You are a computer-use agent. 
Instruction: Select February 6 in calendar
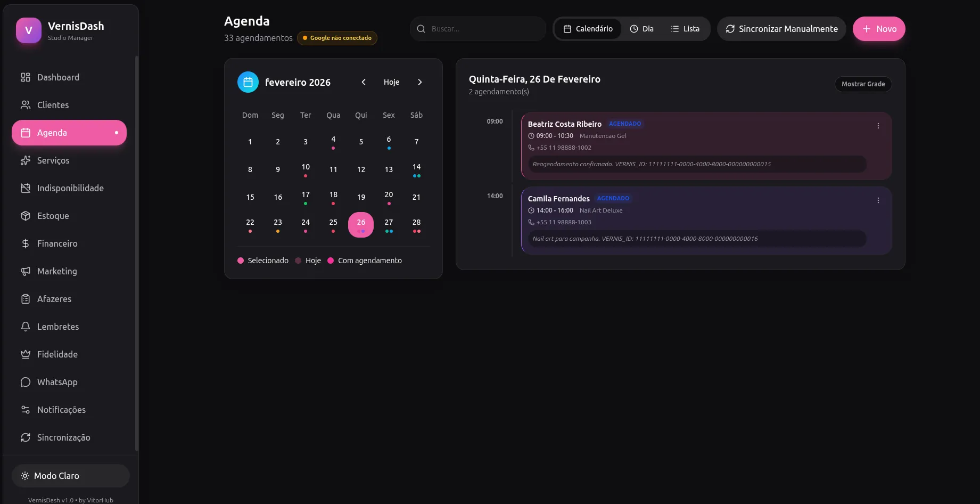[389, 142]
